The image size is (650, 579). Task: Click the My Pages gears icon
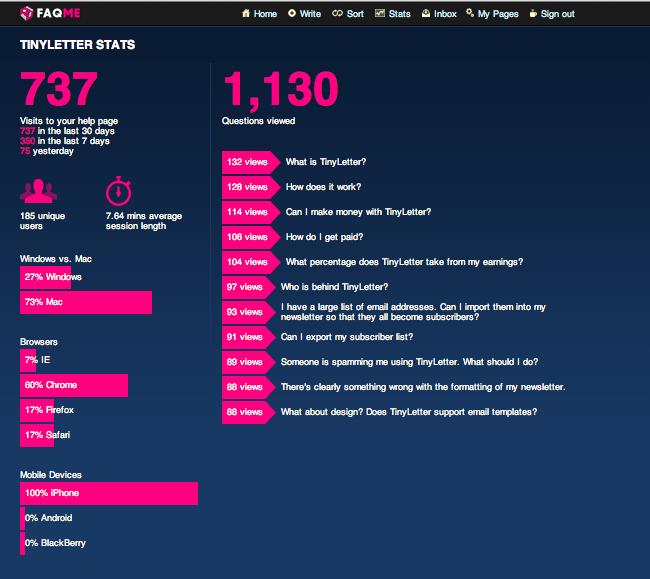470,13
